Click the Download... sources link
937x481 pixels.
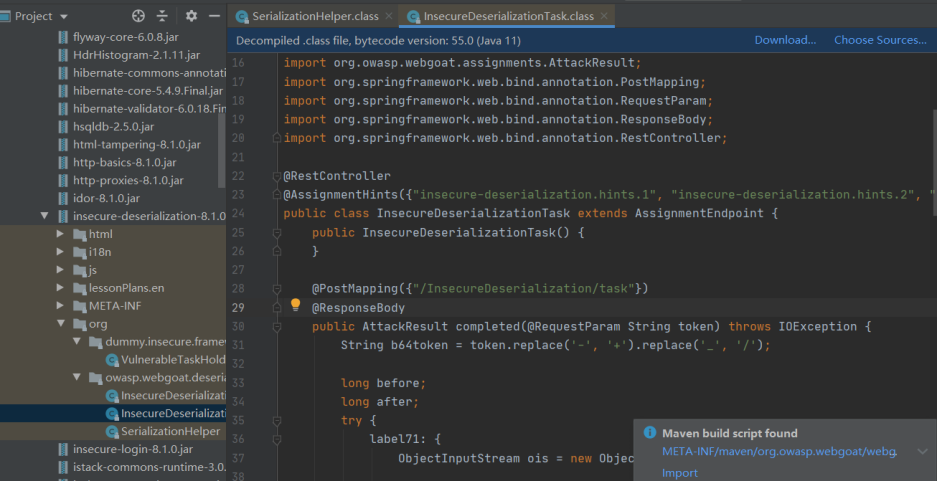785,40
